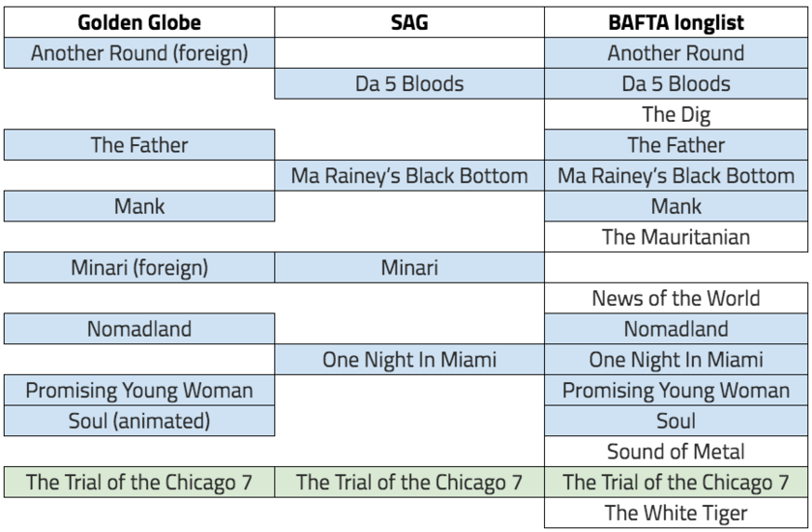The width and height of the screenshot is (812, 532).
Task: Click The Dig cell
Action: click(x=677, y=115)
